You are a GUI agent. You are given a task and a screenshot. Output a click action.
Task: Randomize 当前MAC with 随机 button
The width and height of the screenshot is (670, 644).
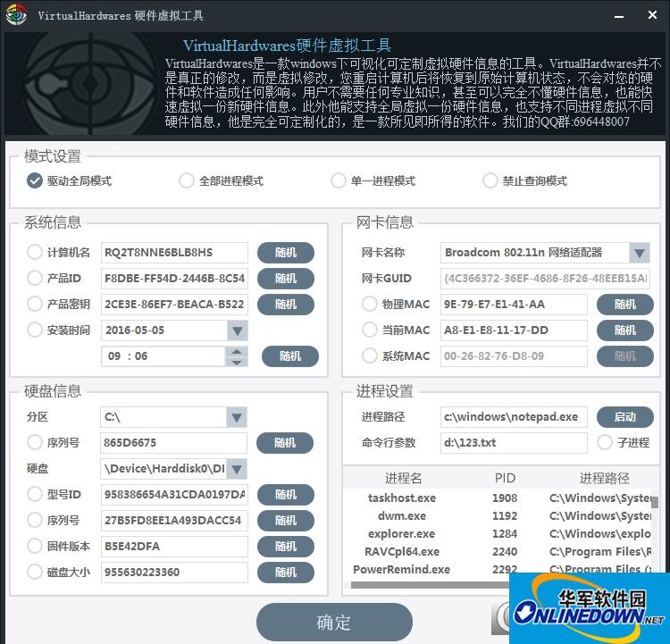coord(625,330)
